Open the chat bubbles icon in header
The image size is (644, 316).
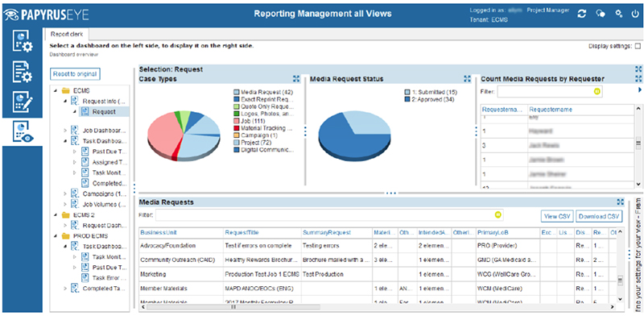[601, 14]
